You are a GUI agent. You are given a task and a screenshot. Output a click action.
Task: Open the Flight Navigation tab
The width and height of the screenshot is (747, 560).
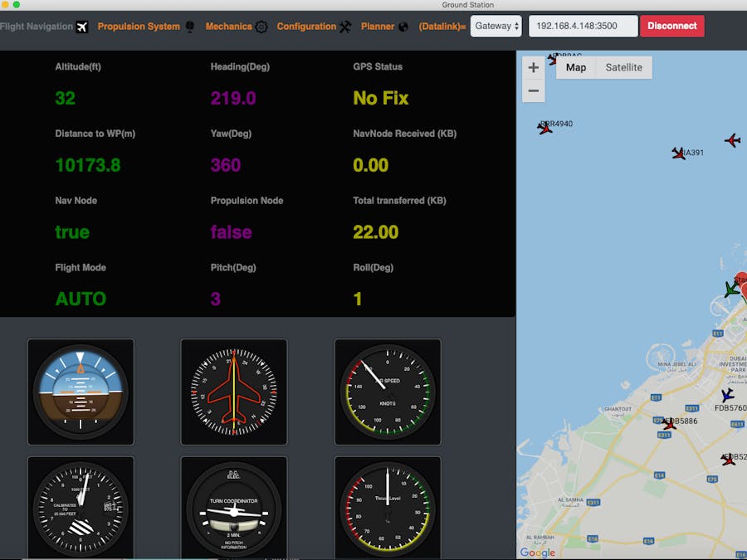pos(37,27)
